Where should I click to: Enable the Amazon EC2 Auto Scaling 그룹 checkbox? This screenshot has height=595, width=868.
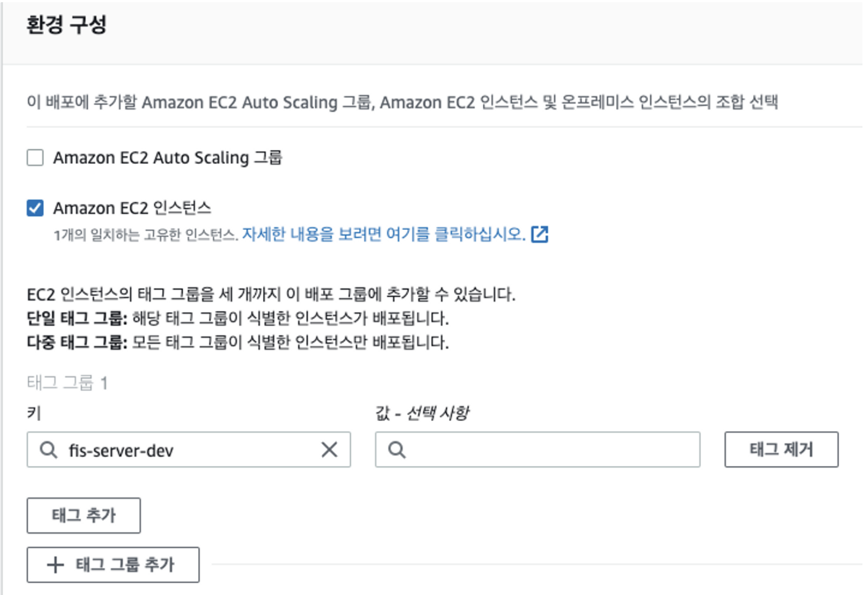click(x=35, y=158)
